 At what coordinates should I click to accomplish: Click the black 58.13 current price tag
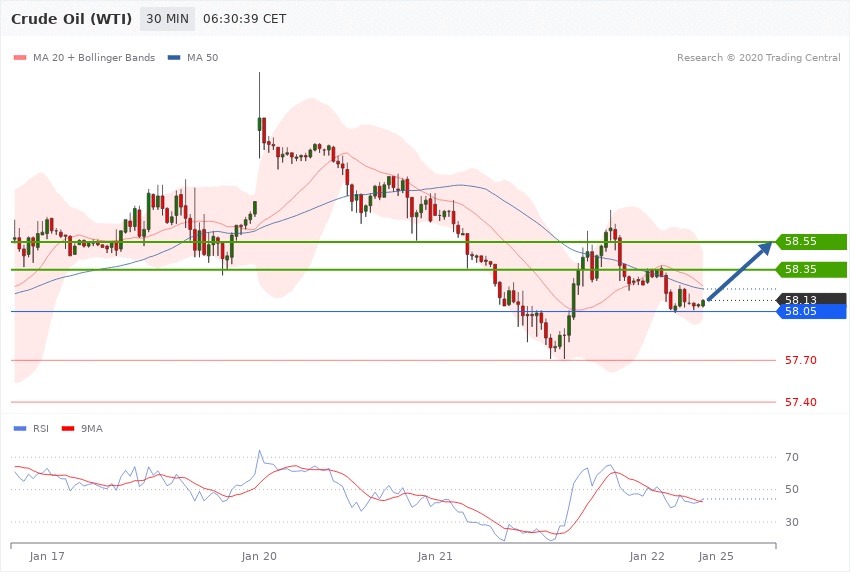[811, 299]
